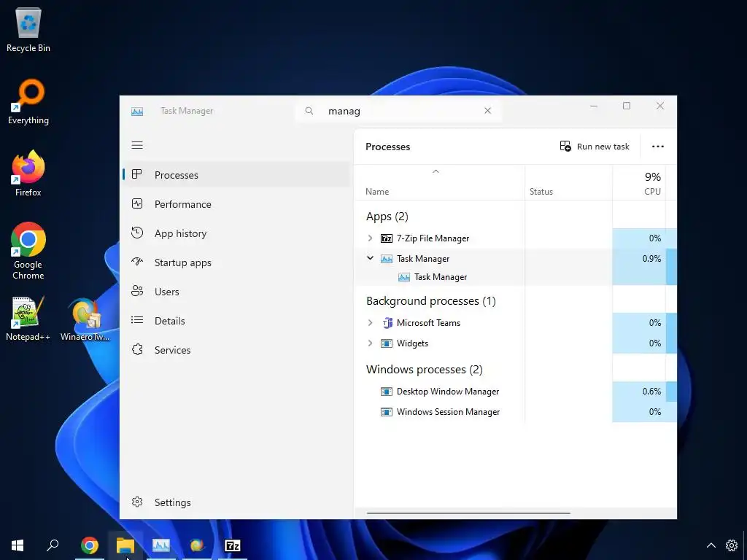Expand the Widgets process
Image resolution: width=747 pixels, height=560 pixels.
[370, 343]
